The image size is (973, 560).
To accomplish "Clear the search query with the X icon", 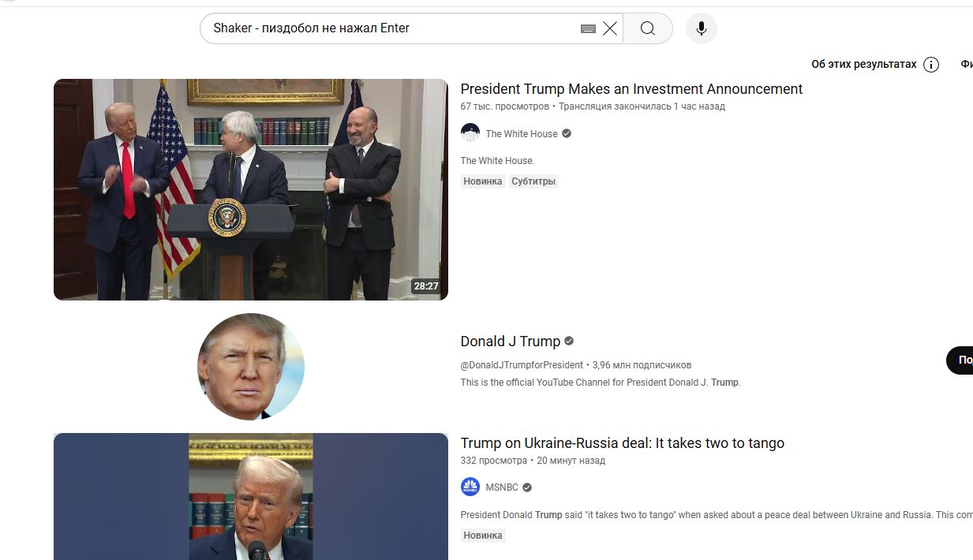I will [610, 28].
